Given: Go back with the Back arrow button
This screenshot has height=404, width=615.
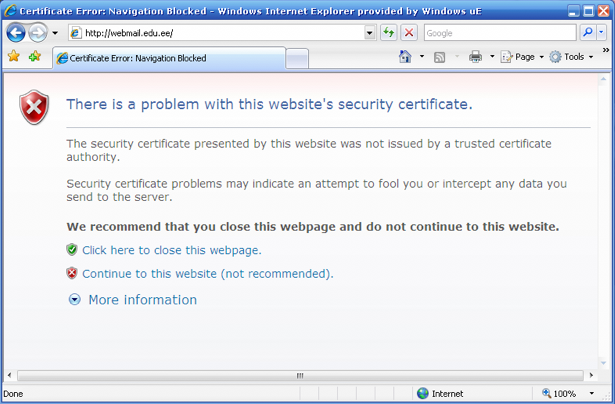Looking at the screenshot, I should (x=16, y=33).
